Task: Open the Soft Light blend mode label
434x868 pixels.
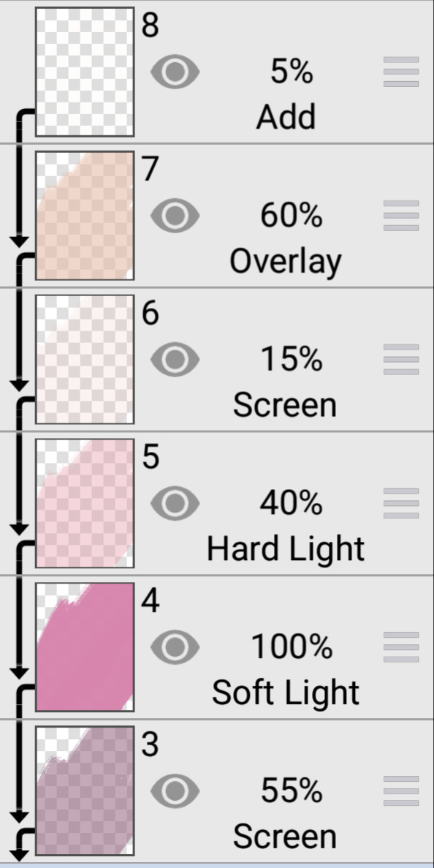Action: (x=285, y=692)
